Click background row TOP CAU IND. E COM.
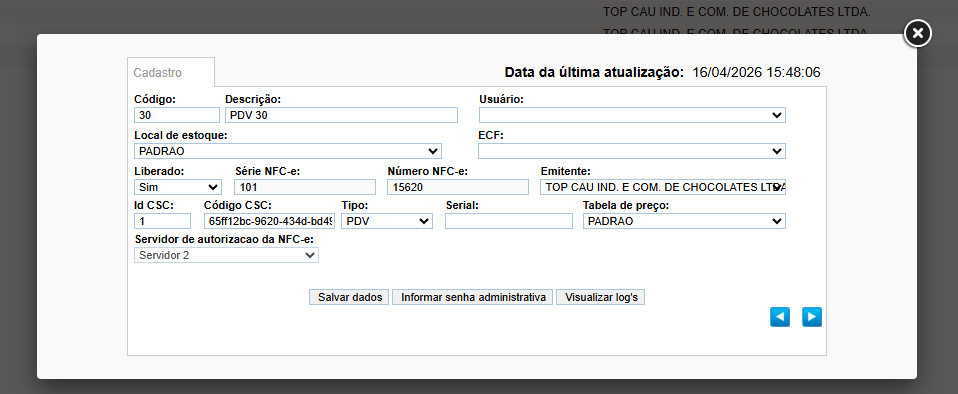The height and width of the screenshot is (394, 958). tap(736, 12)
